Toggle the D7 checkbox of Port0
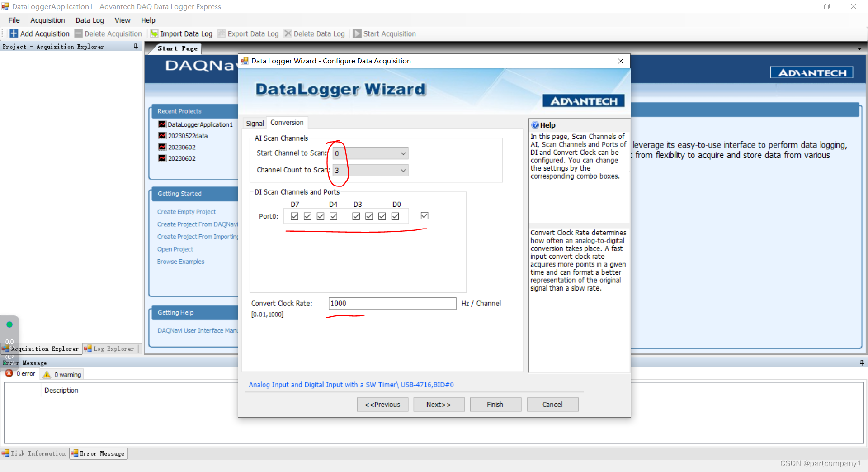Viewport: 868px width, 472px height. [x=295, y=216]
